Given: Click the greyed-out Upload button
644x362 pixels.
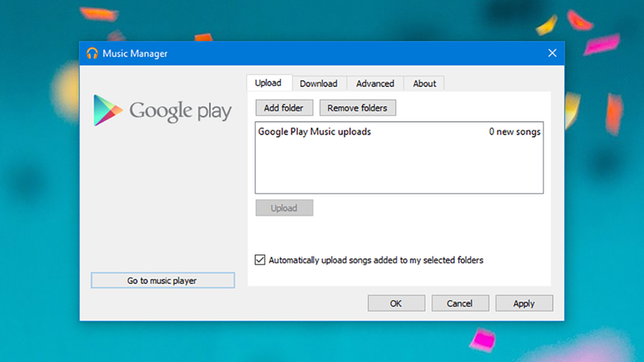Looking at the screenshot, I should pos(284,208).
